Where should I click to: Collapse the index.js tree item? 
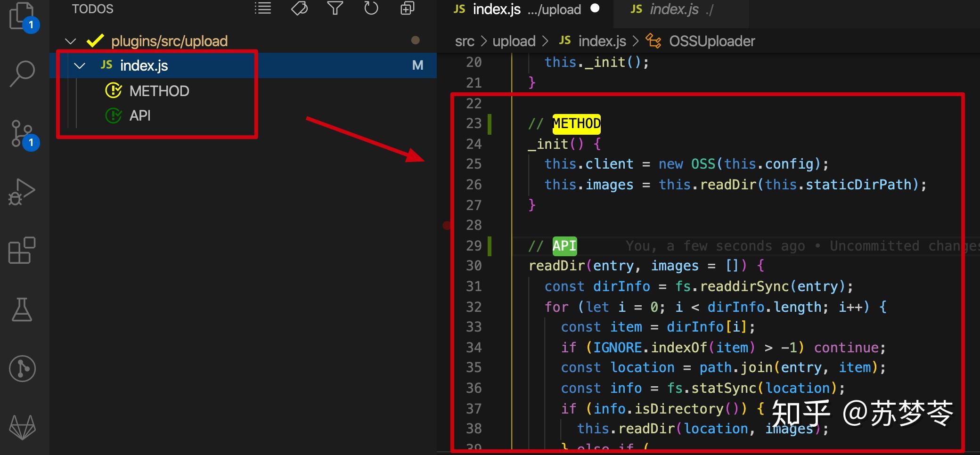click(x=80, y=65)
